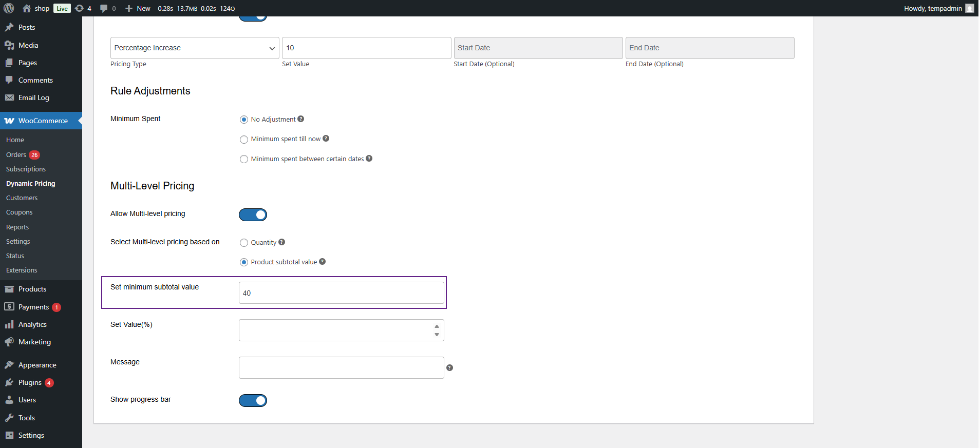The width and height of the screenshot is (980, 448).
Task: Select the Quantity radio option
Action: (x=244, y=243)
